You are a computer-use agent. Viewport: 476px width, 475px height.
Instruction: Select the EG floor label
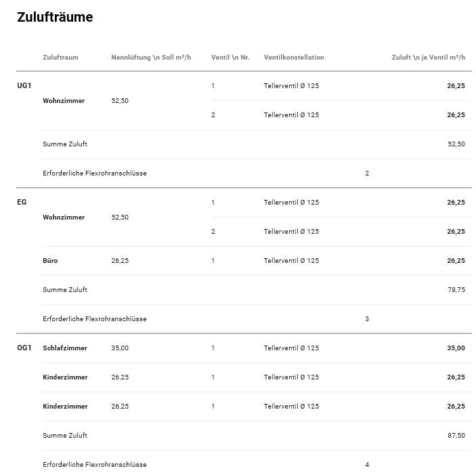pyautogui.click(x=22, y=203)
